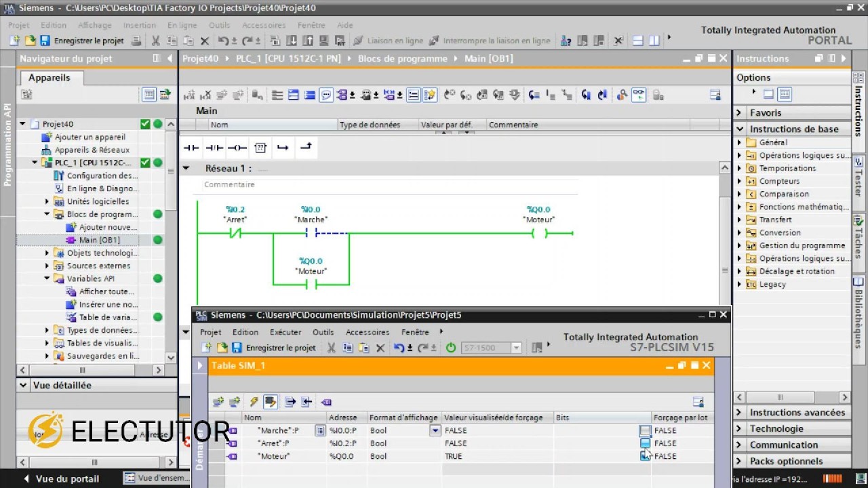Click delete network icon in editor toolbar
The image size is (868, 488).
coord(205,95)
